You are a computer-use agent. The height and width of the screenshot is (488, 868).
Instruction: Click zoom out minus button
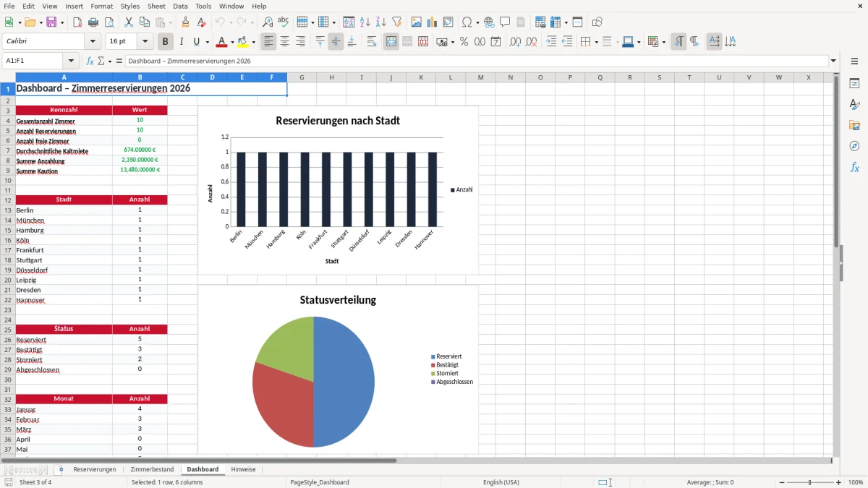(x=780, y=482)
